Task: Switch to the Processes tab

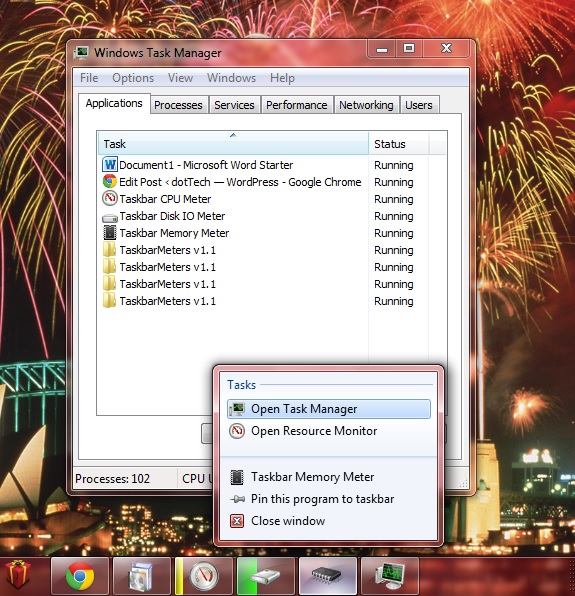Action: tap(178, 105)
